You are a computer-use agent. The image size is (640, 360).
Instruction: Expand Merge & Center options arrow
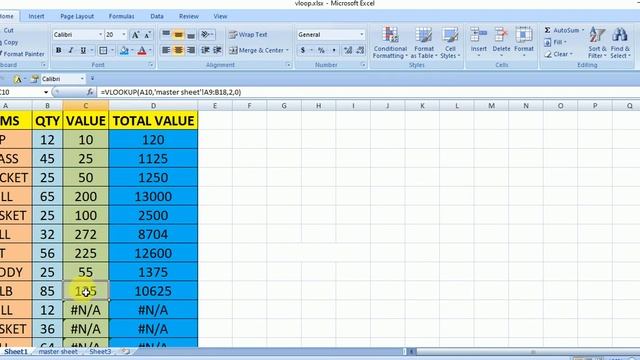pos(287,50)
